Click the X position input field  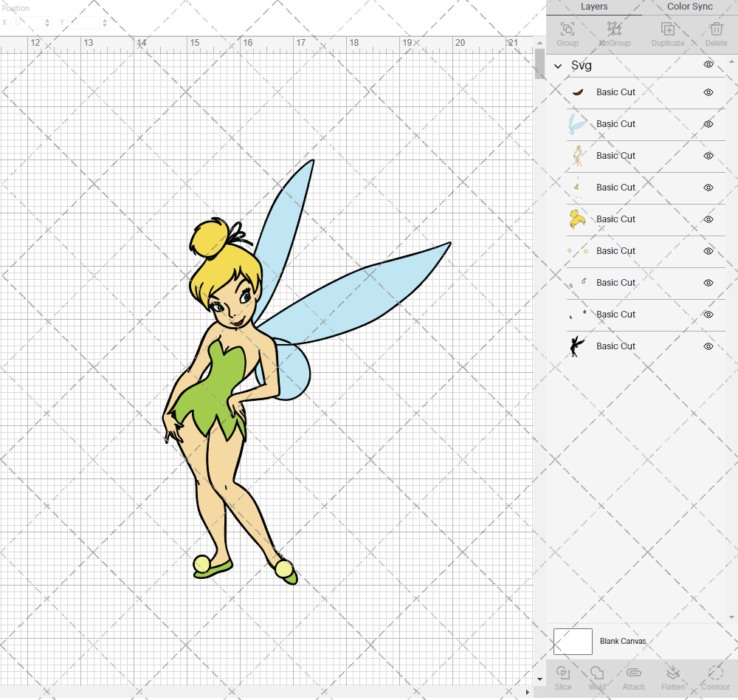pos(27,22)
